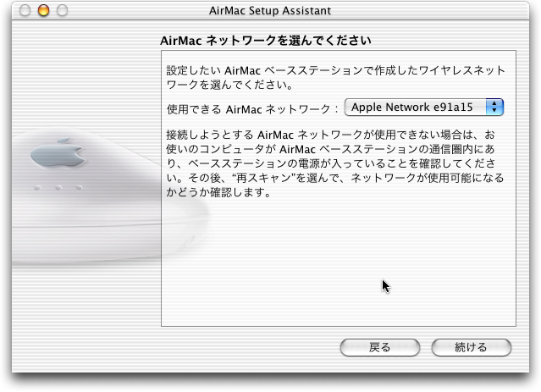
Task: Click the heading AirMac ネットワークを選んでください
Action: tap(266, 41)
